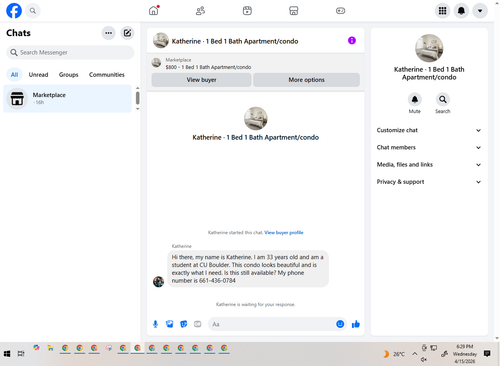This screenshot has width=500, height=366.
Task: Click the conversation header avatar thumbnail
Action: click(161, 41)
